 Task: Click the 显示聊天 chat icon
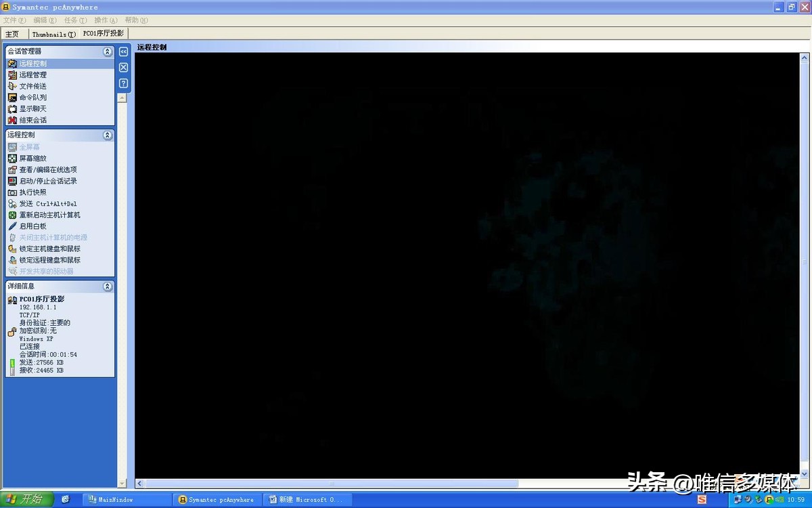tap(12, 109)
